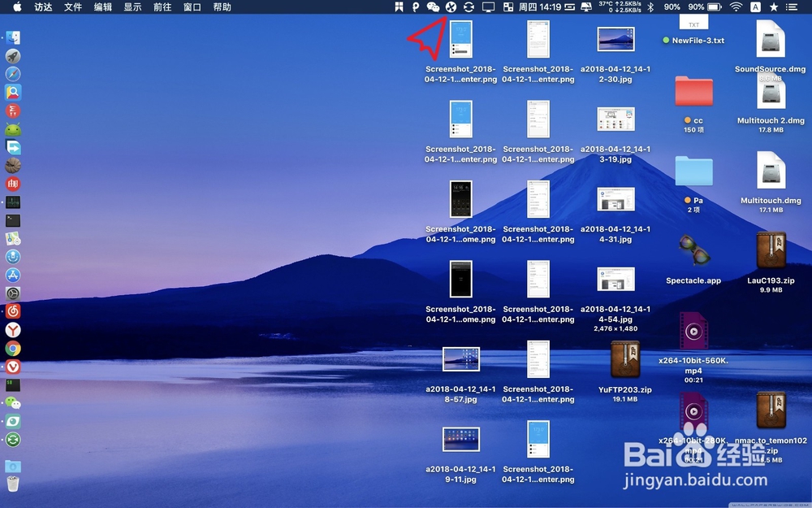Launch Launchpad rocket icon in Dock

tap(13, 56)
